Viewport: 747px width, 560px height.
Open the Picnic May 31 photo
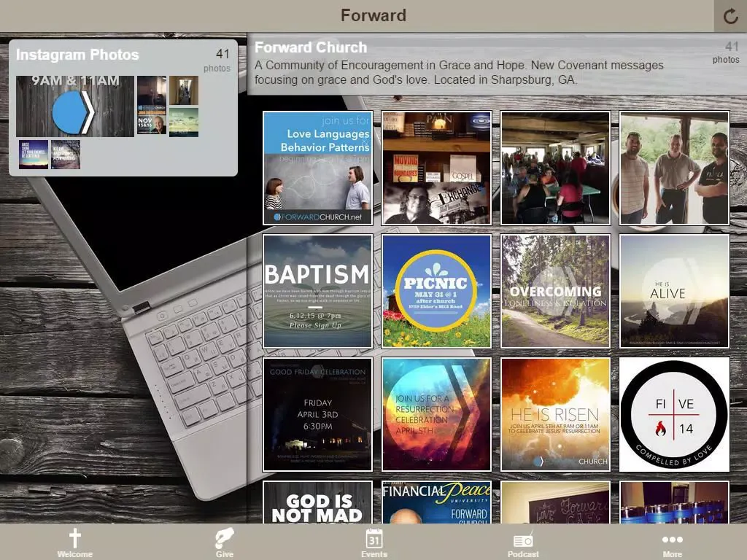pyautogui.click(x=436, y=292)
